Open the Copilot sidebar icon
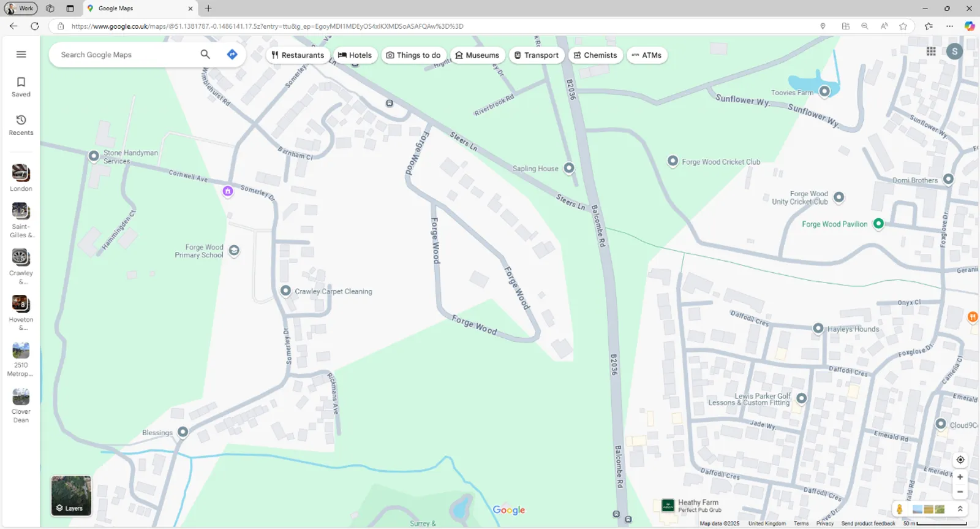 (x=969, y=26)
